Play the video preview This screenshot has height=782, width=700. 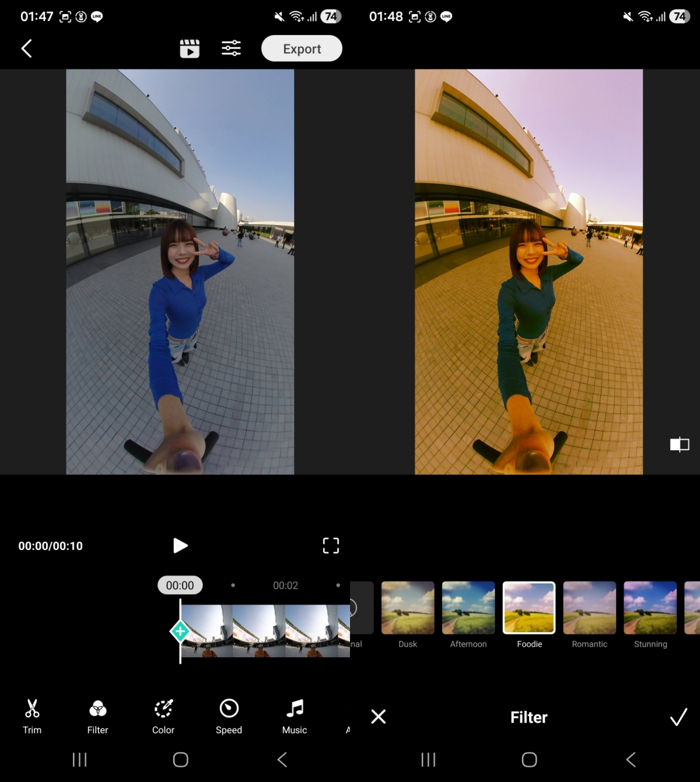coord(180,545)
